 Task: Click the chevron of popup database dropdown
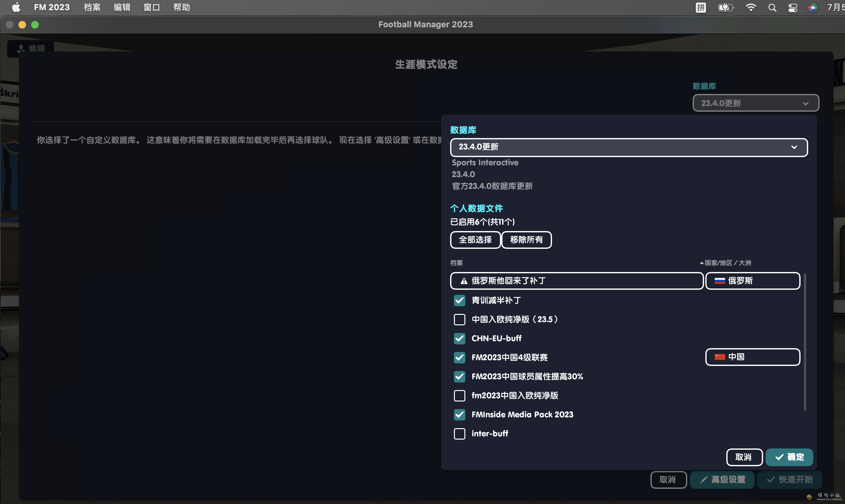tap(794, 147)
